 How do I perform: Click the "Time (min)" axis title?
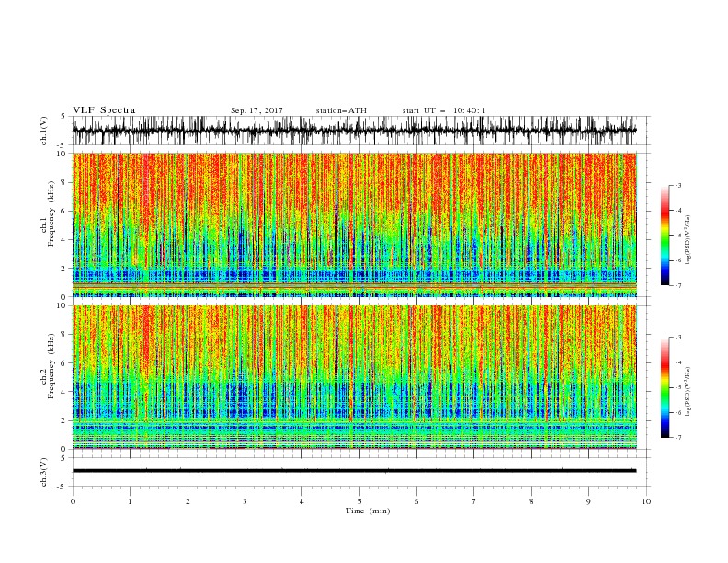coord(368,511)
